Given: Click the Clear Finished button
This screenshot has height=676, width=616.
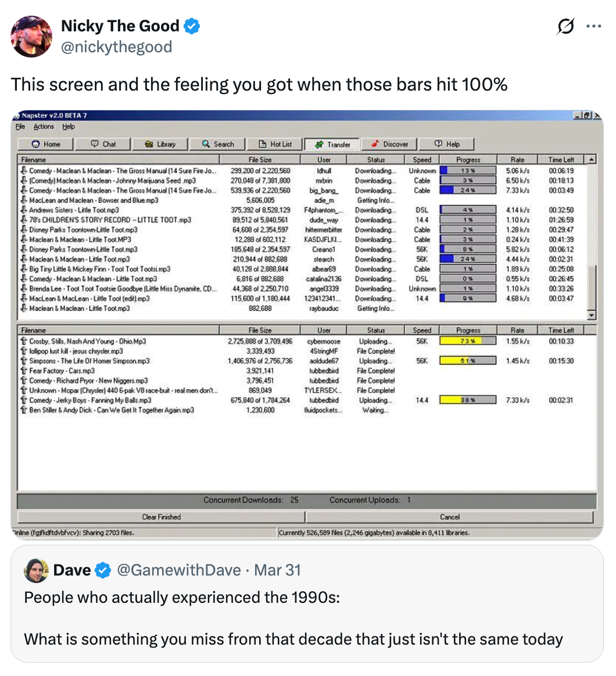Looking at the screenshot, I should click(161, 517).
